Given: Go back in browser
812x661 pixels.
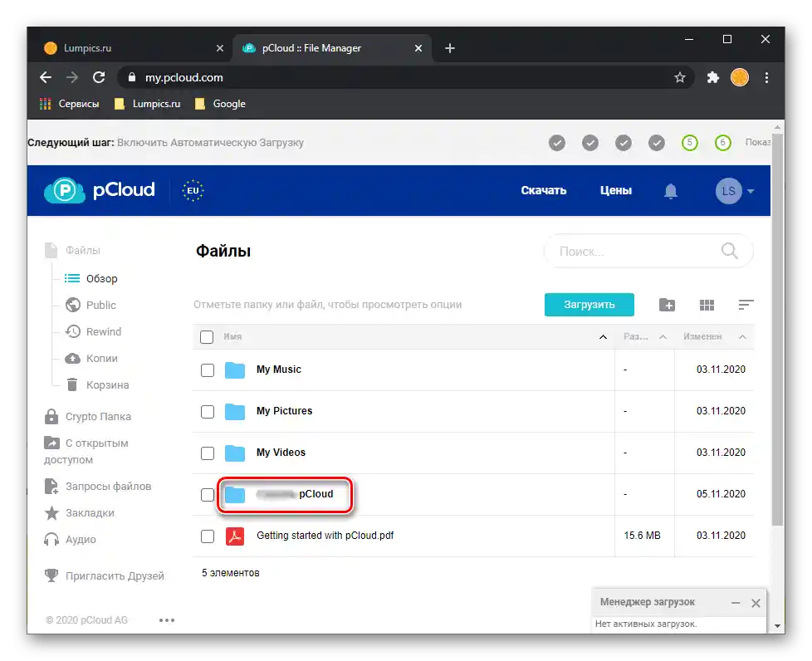Looking at the screenshot, I should [x=46, y=78].
